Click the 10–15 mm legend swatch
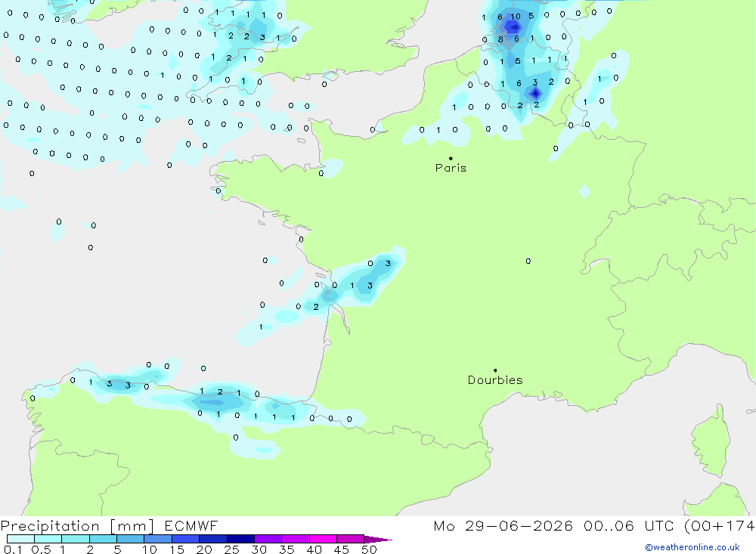 click(158, 539)
